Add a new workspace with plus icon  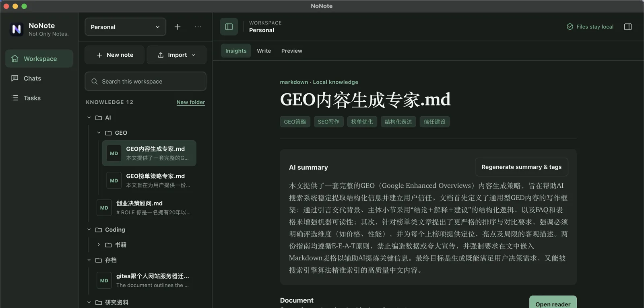point(178,27)
